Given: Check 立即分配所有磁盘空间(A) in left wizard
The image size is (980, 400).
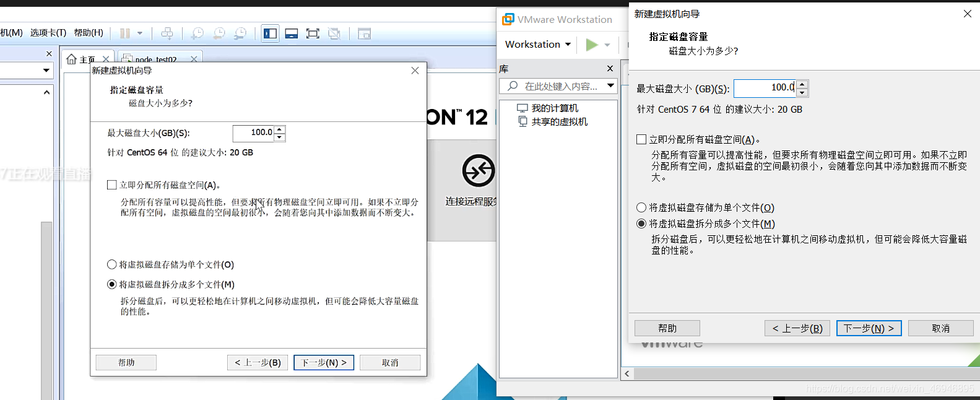Looking at the screenshot, I should click(112, 185).
